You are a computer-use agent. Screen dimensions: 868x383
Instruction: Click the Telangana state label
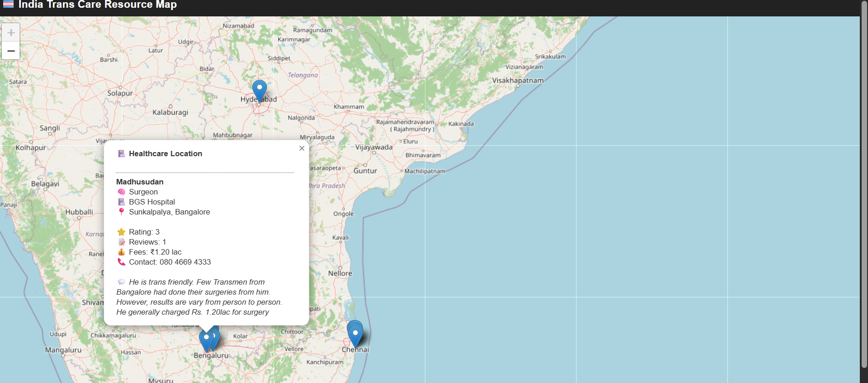(x=303, y=75)
